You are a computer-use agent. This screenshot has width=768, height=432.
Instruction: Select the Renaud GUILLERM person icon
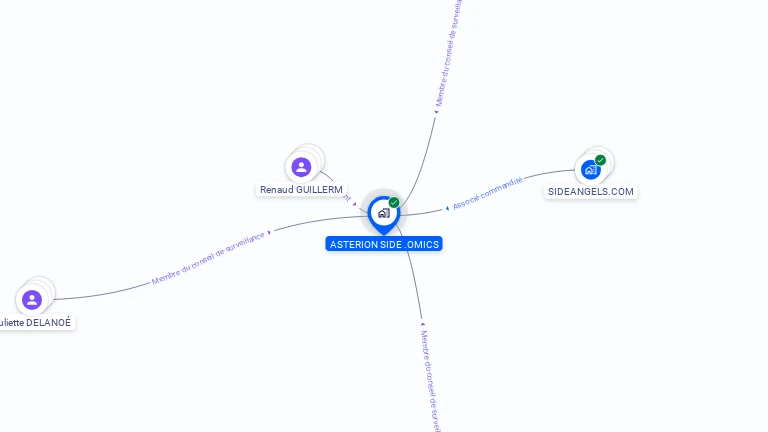click(301, 167)
